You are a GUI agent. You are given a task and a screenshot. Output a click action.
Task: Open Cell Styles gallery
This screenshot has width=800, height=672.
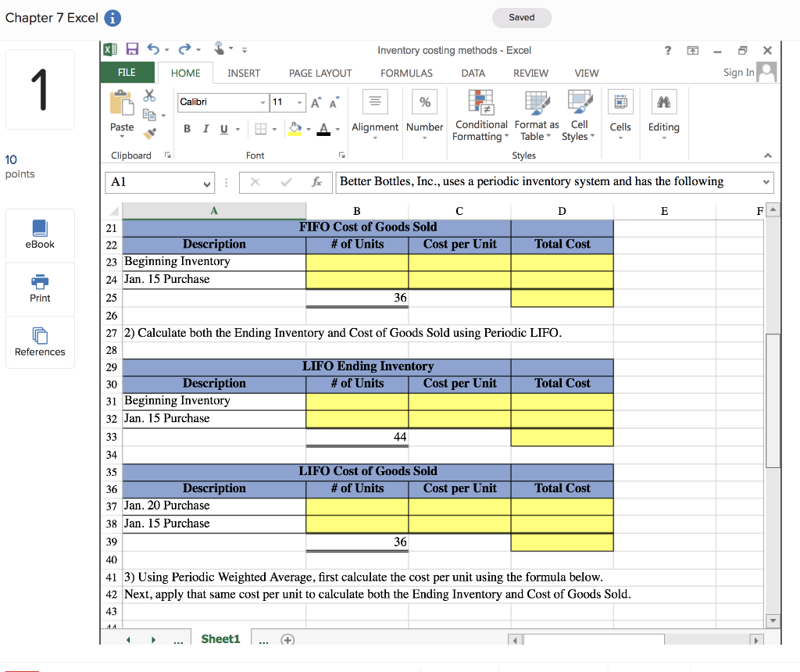pyautogui.click(x=579, y=116)
